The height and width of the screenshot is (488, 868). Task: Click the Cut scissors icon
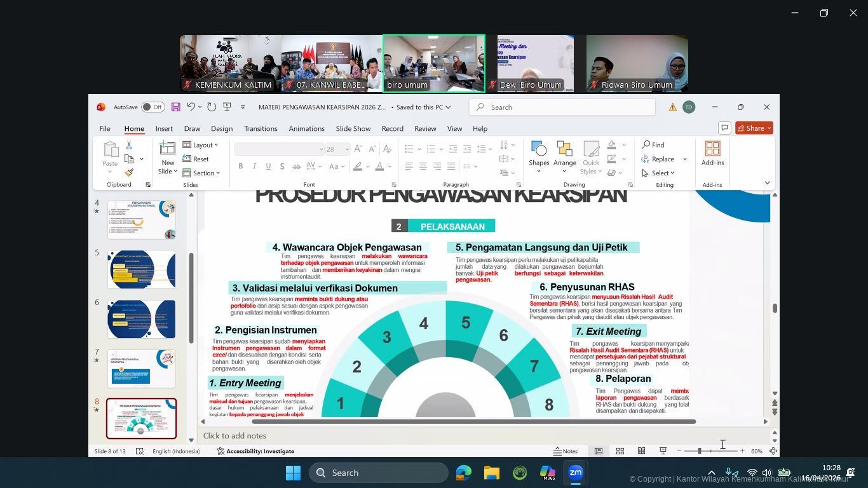(129, 146)
